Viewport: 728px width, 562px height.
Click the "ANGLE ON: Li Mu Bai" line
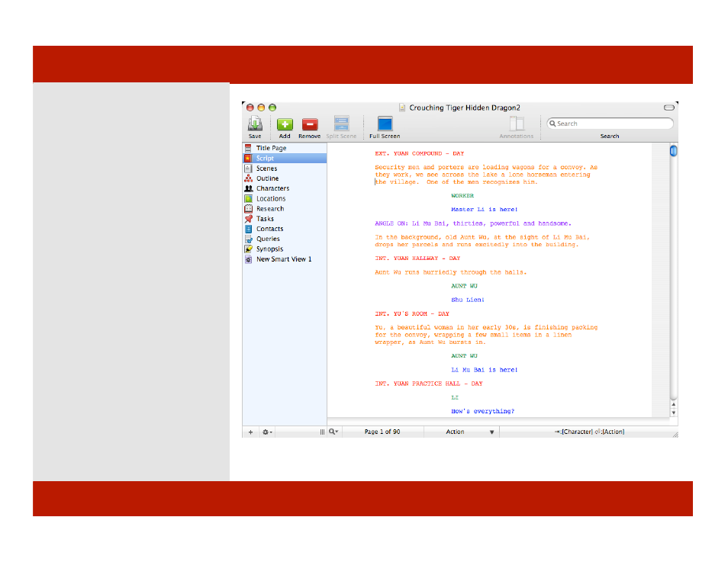tap(473, 223)
